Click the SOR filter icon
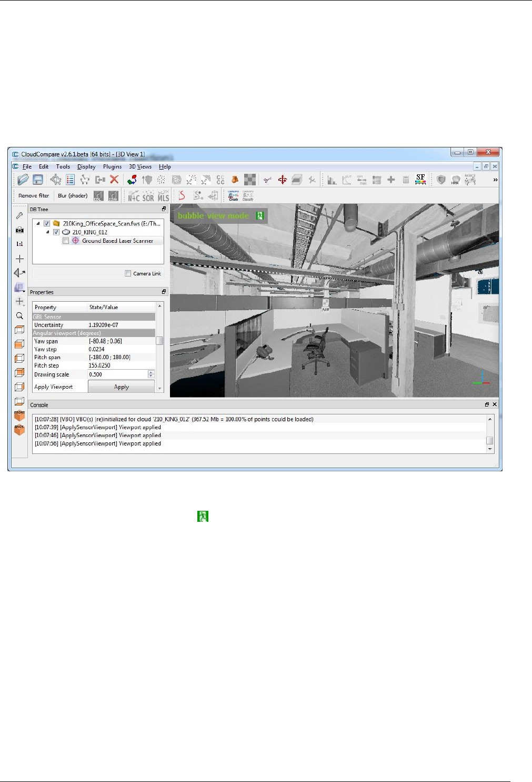Viewport: 532px width, 782px height. (x=148, y=196)
